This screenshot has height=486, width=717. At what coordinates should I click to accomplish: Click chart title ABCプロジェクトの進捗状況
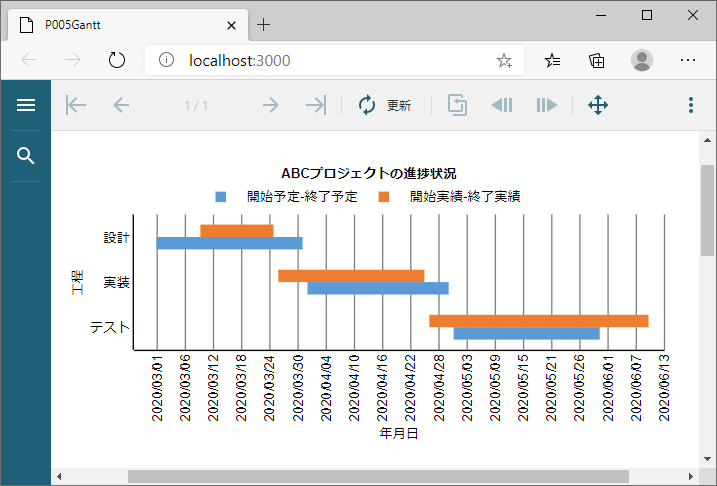(x=369, y=174)
